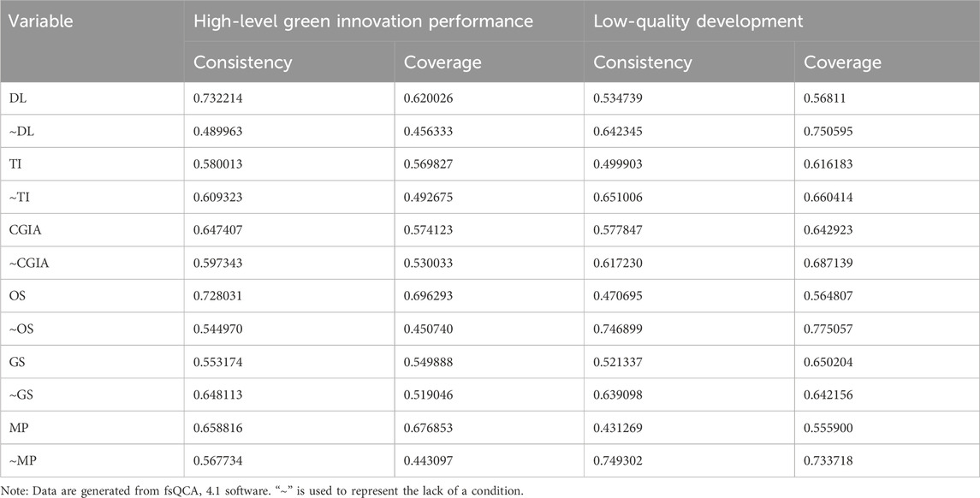Select the cell 0.564807

(829, 295)
